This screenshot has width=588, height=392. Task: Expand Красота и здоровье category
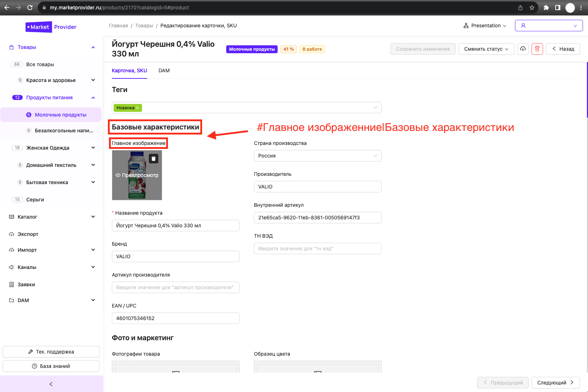coord(93,80)
